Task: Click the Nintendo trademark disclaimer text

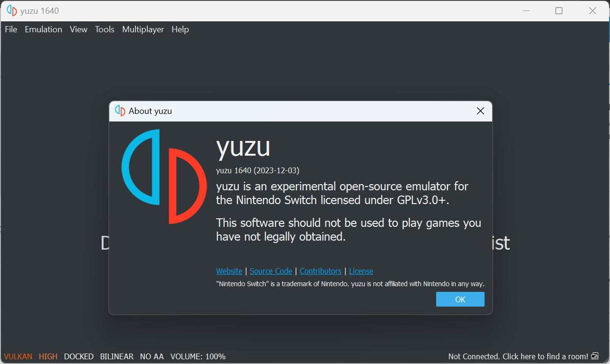Action: 350,284
